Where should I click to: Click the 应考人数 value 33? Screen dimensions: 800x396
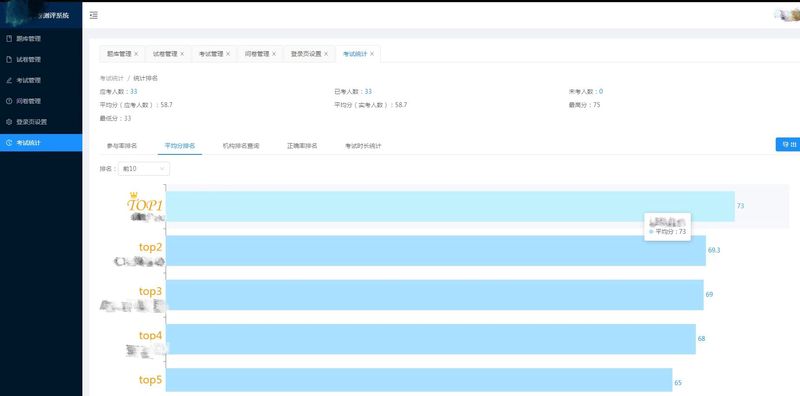(x=134, y=91)
